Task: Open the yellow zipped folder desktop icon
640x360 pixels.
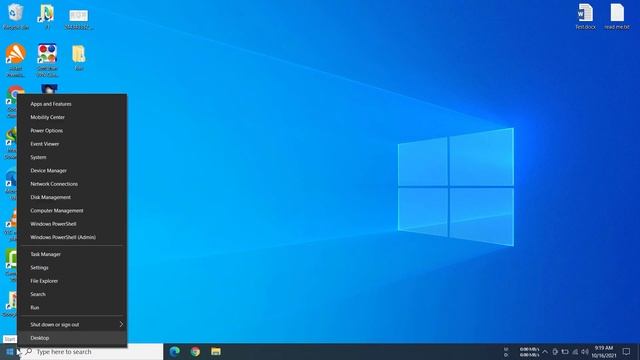Action: point(79,58)
